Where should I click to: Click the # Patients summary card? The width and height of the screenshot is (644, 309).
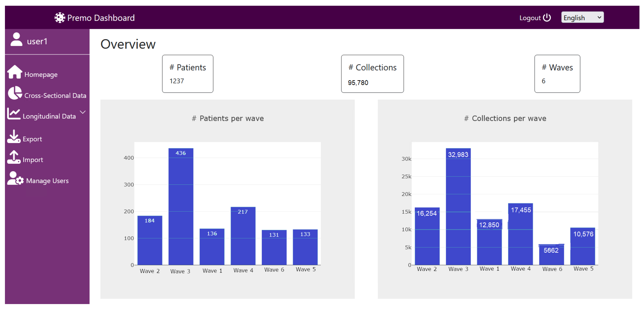tap(188, 74)
